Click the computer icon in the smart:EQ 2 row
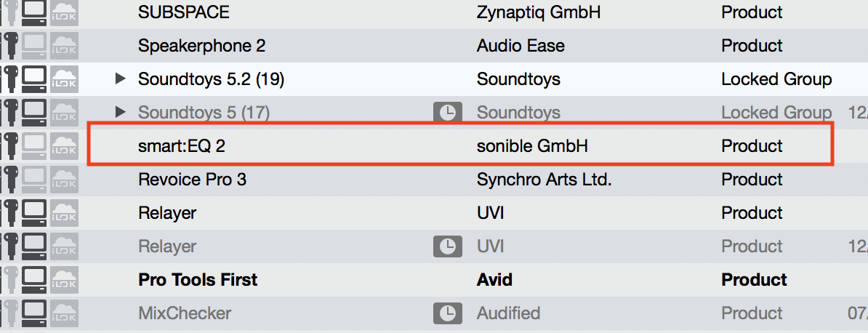Viewport: 868px width, 333px height. 34,146
